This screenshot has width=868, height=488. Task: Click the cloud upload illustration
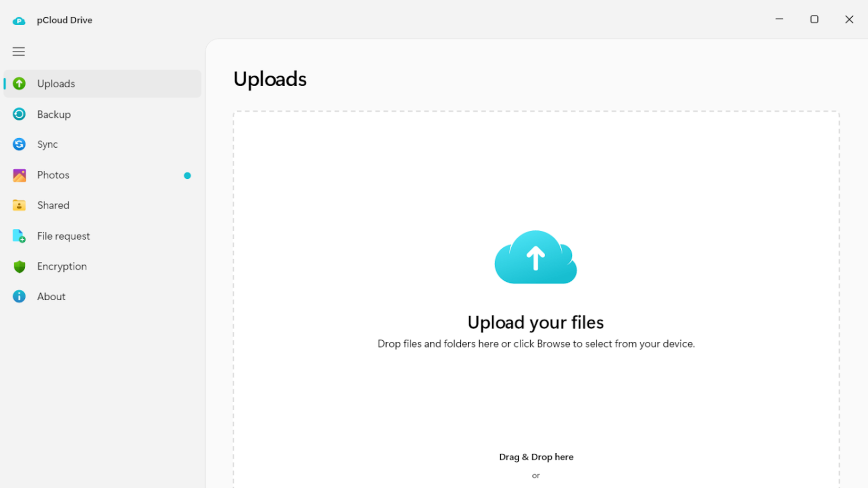(536, 258)
